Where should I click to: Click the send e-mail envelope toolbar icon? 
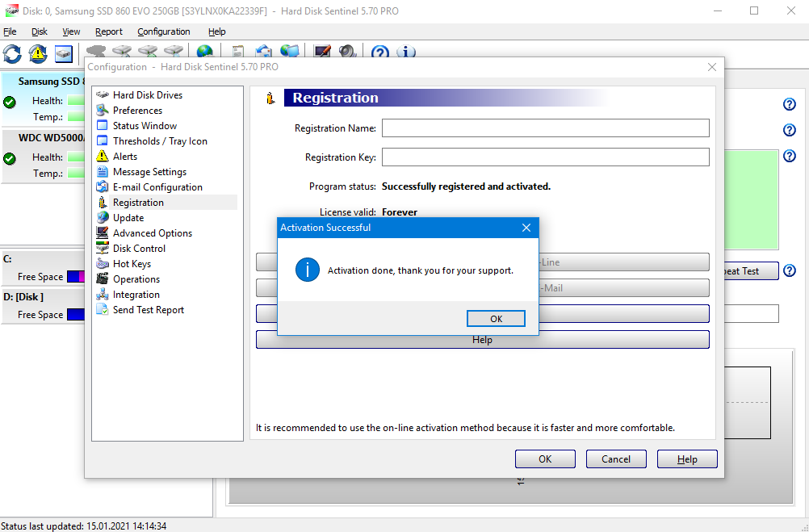264,51
